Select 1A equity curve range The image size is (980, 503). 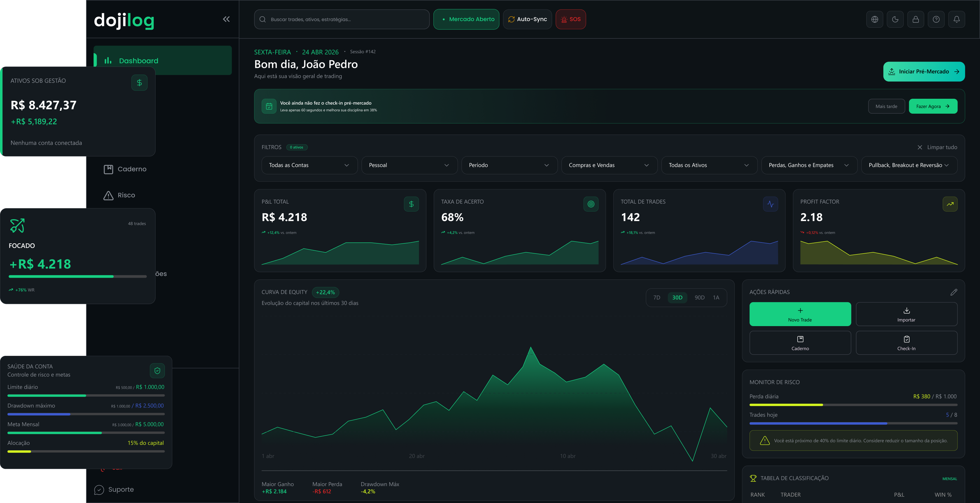[x=716, y=298]
